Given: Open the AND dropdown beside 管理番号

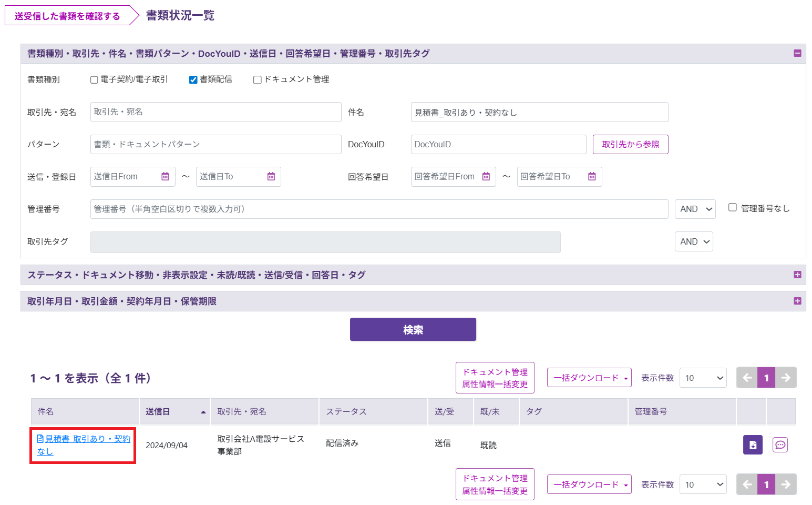Looking at the screenshot, I should tap(695, 209).
